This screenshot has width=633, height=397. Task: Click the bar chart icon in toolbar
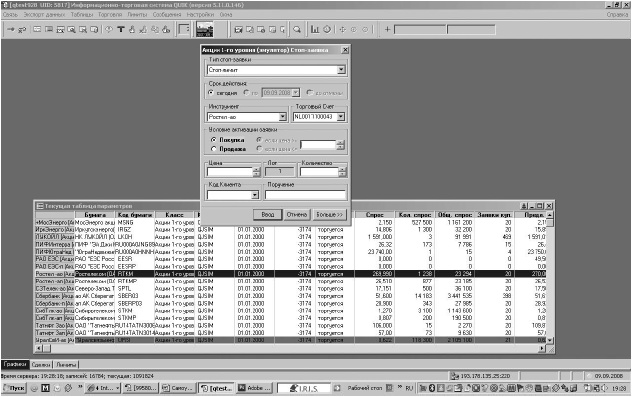click(x=315, y=29)
